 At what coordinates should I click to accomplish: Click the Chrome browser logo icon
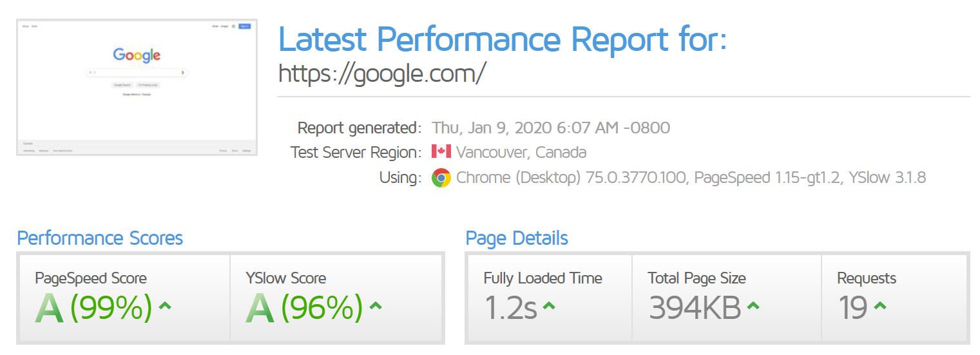click(x=441, y=177)
